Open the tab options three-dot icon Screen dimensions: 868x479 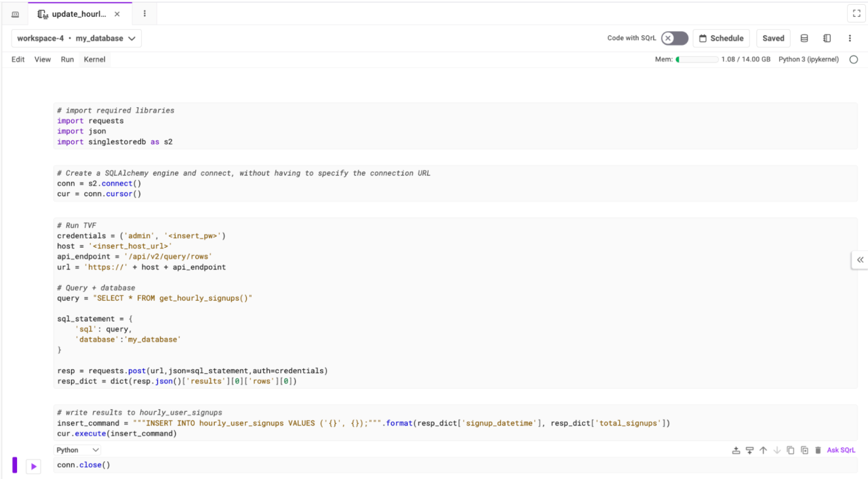pos(144,14)
